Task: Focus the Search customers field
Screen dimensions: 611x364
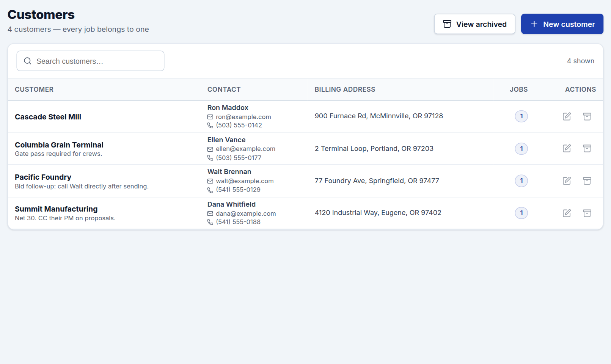Action: pos(90,61)
